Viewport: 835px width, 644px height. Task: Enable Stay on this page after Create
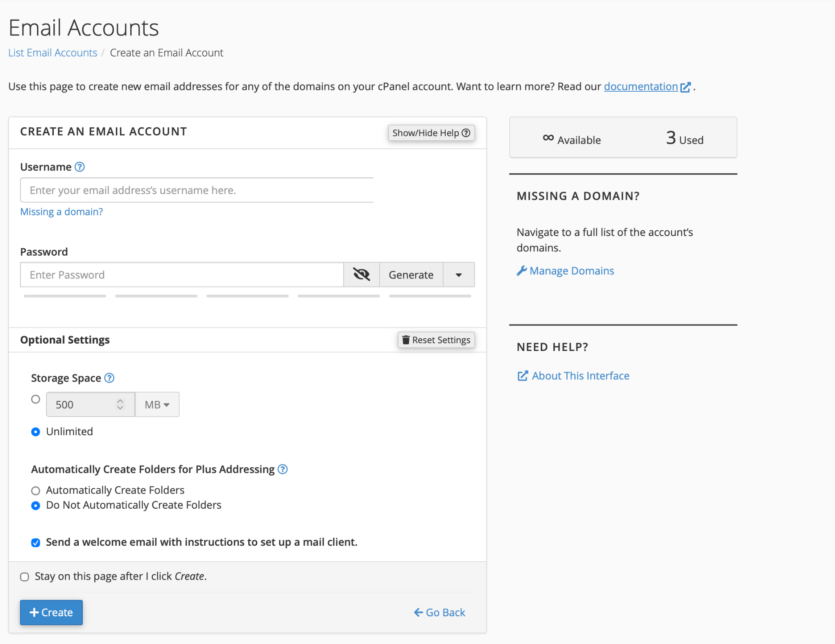24,577
